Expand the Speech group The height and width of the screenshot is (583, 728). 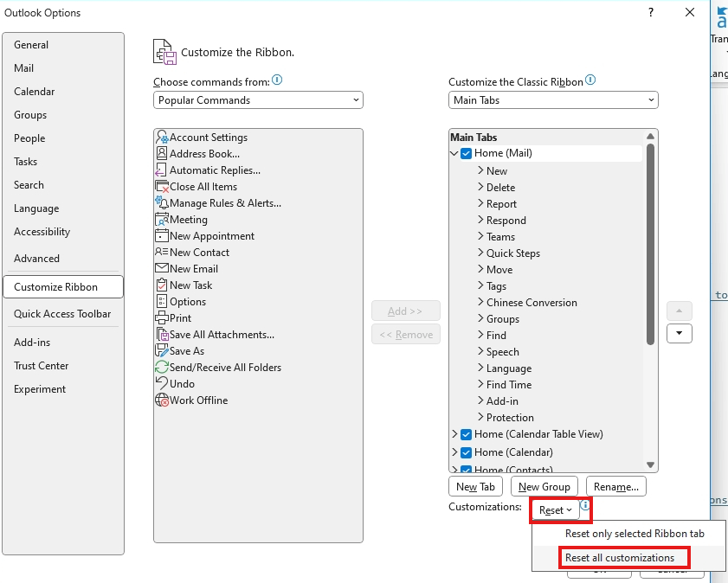point(481,351)
